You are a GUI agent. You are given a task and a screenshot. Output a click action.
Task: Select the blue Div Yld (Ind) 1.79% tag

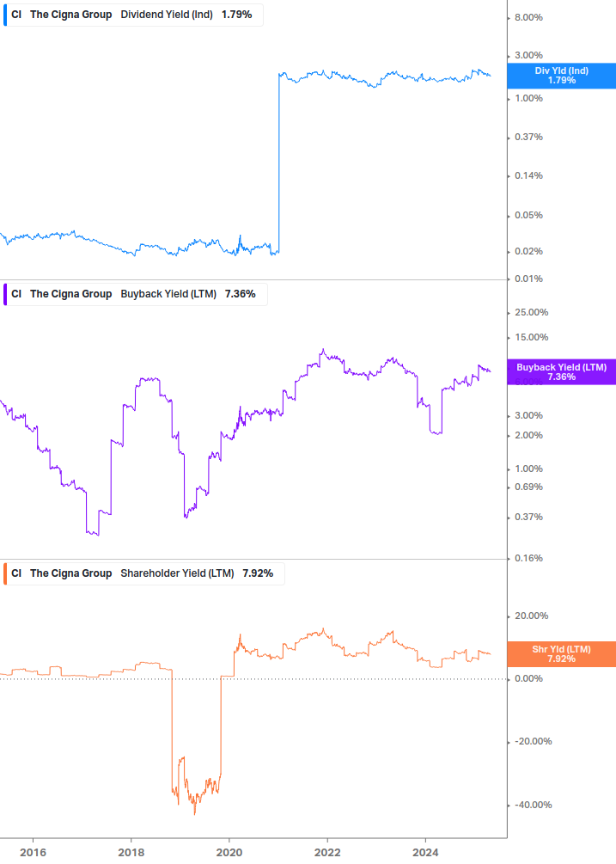[562, 76]
